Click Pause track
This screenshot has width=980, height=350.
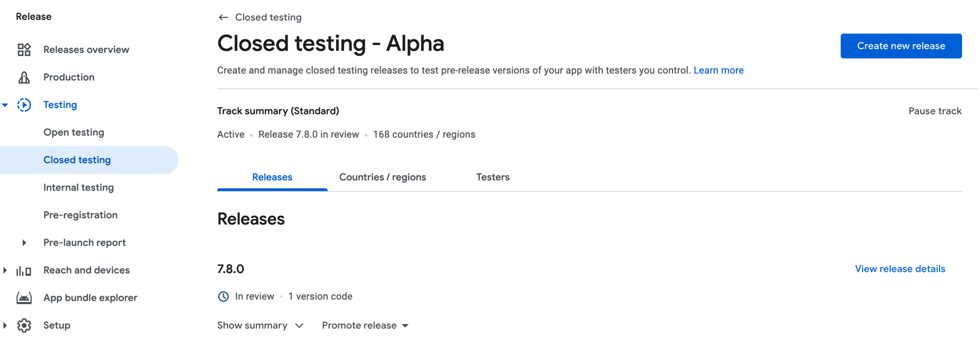click(935, 111)
